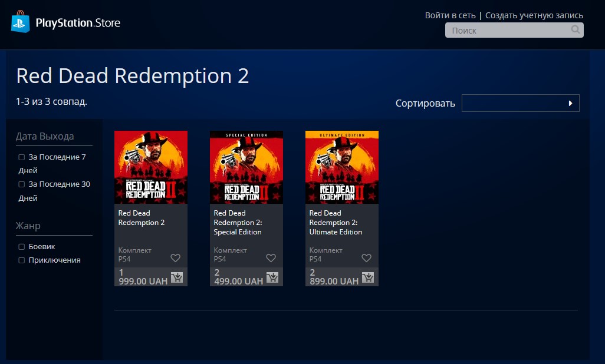This screenshot has width=605, height=364.
Task: Enable the 'За Последние 7 Дней' filter
Action: click(x=21, y=157)
